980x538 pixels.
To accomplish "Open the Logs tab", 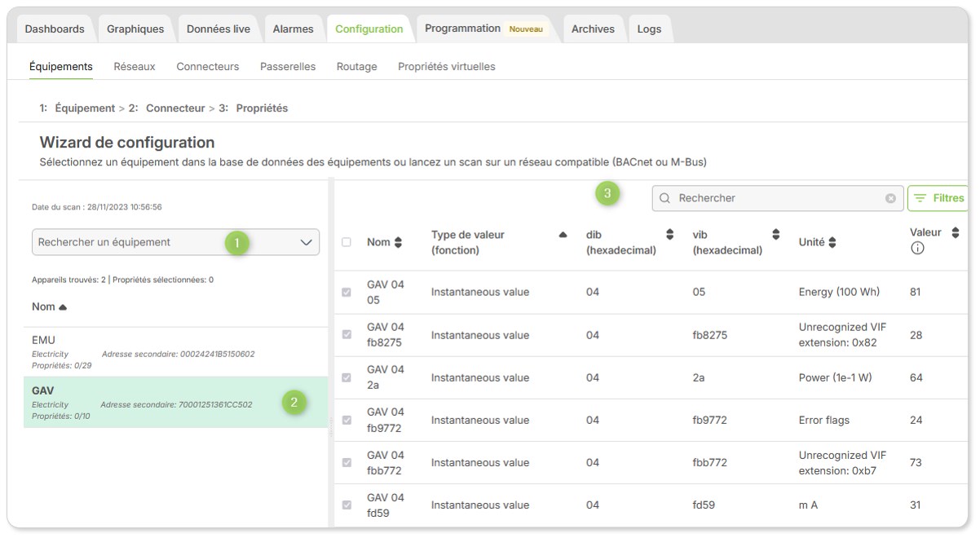I will tap(649, 29).
